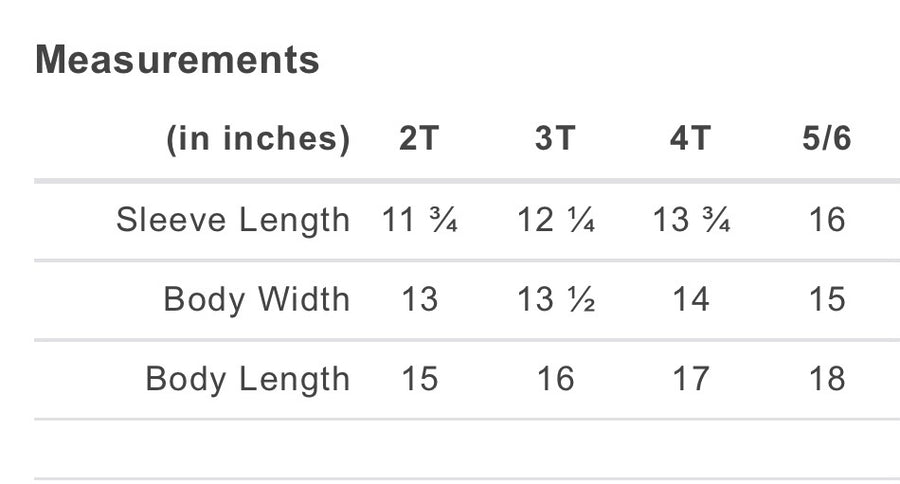
Task: Select body length value 15 for 2T
Action: [420, 379]
